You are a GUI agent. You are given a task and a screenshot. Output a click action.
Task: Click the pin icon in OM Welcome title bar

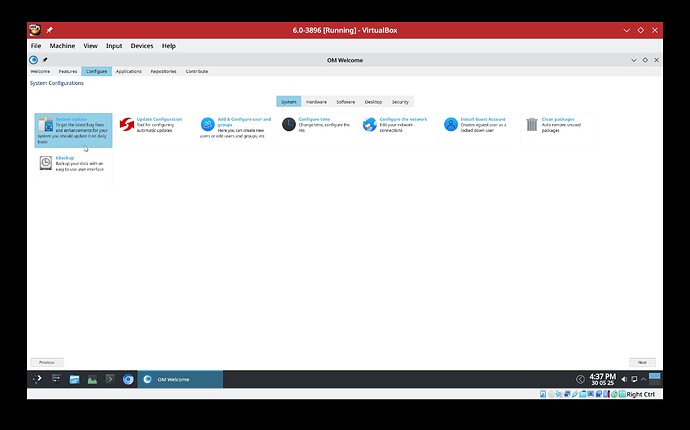click(45, 60)
